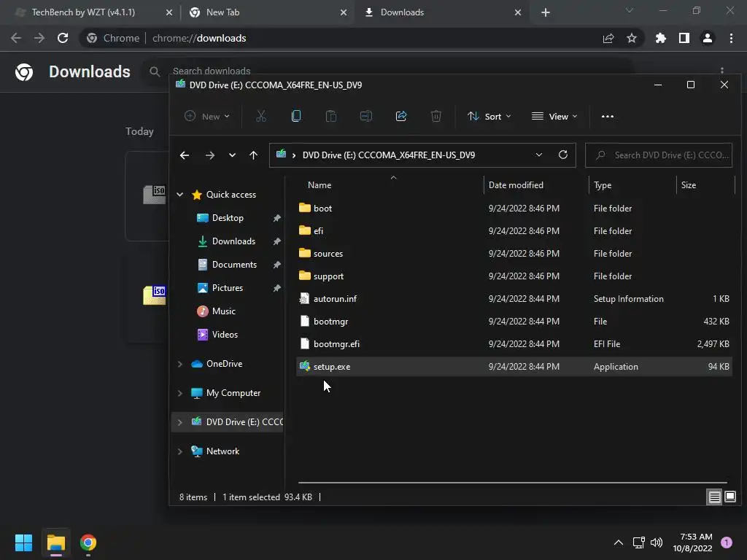Click the Cut scissors icon in Explorer toolbar
The image size is (747, 560).
tap(260, 116)
